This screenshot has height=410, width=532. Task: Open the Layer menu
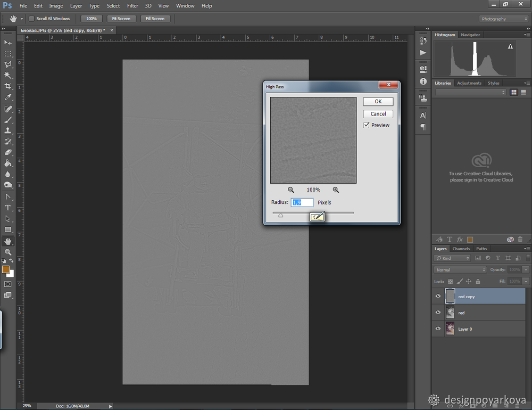click(76, 6)
